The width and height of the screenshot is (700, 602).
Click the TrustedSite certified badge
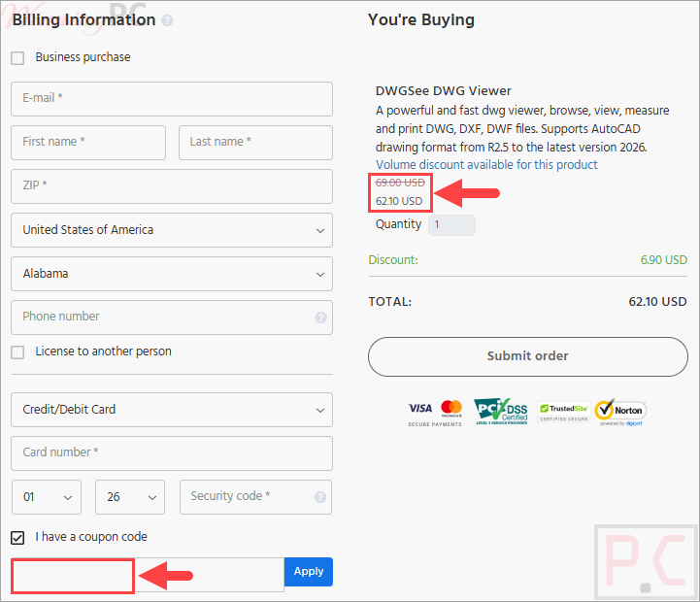pyautogui.click(x=564, y=413)
